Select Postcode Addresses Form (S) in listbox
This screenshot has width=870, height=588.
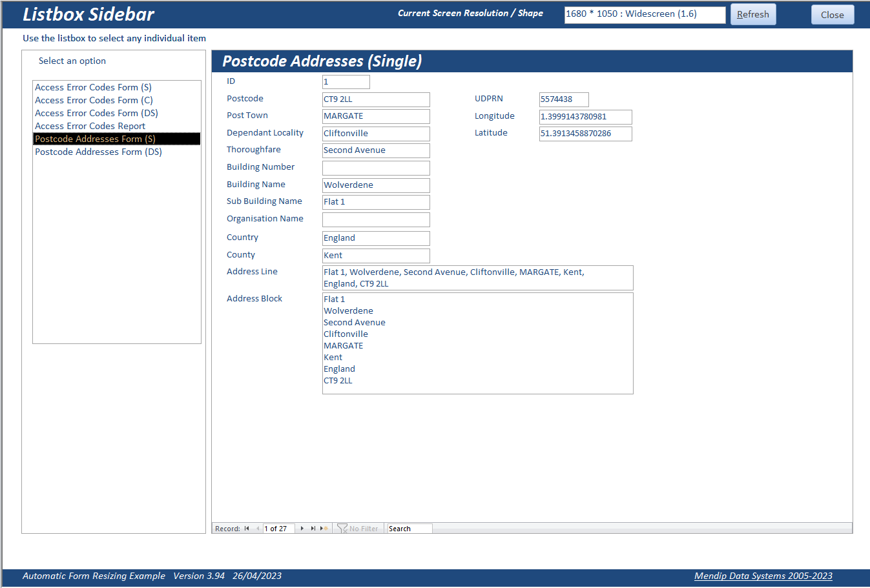click(x=117, y=139)
